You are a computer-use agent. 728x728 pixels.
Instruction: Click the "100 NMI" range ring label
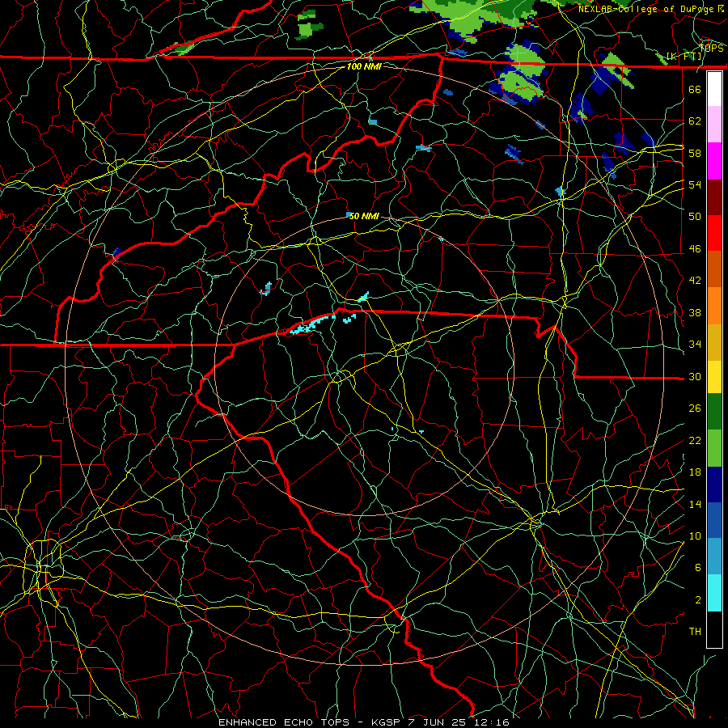pyautogui.click(x=364, y=66)
